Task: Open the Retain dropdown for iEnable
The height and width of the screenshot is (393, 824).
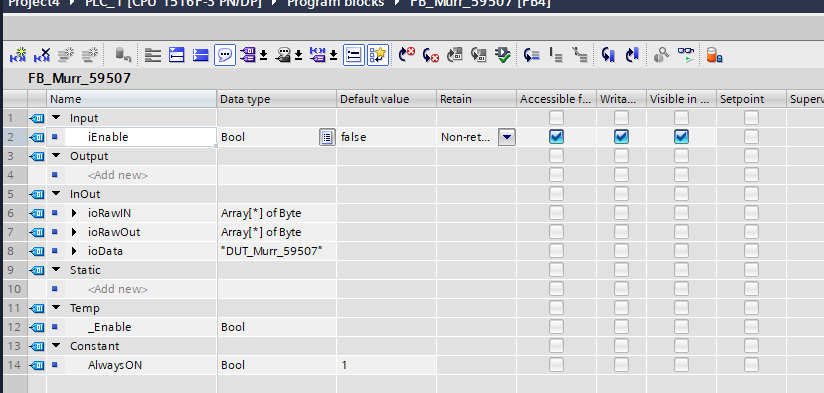Action: click(x=507, y=137)
